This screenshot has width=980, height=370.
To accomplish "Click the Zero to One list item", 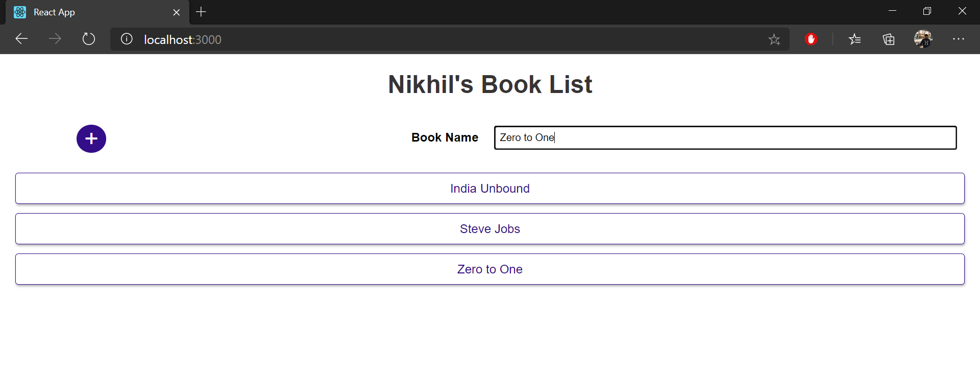I will [x=490, y=269].
